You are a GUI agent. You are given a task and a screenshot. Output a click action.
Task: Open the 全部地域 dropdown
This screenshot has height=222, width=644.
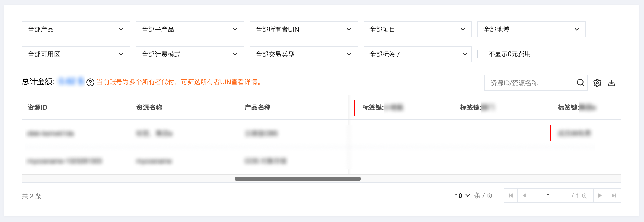coord(532,29)
